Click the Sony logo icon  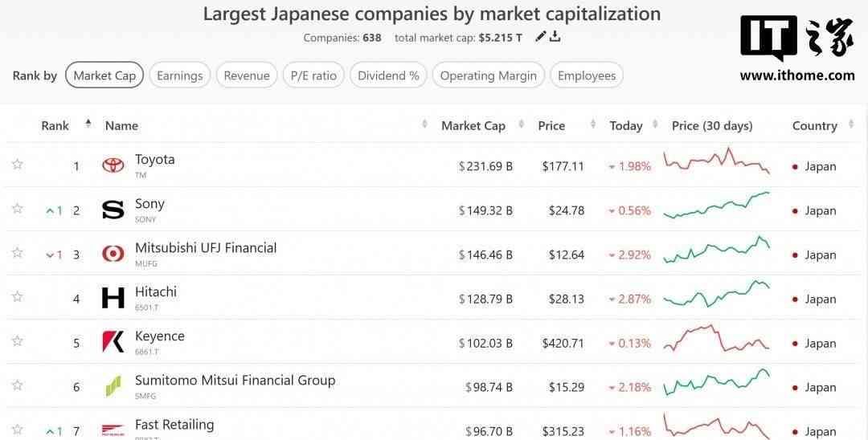pyautogui.click(x=113, y=210)
